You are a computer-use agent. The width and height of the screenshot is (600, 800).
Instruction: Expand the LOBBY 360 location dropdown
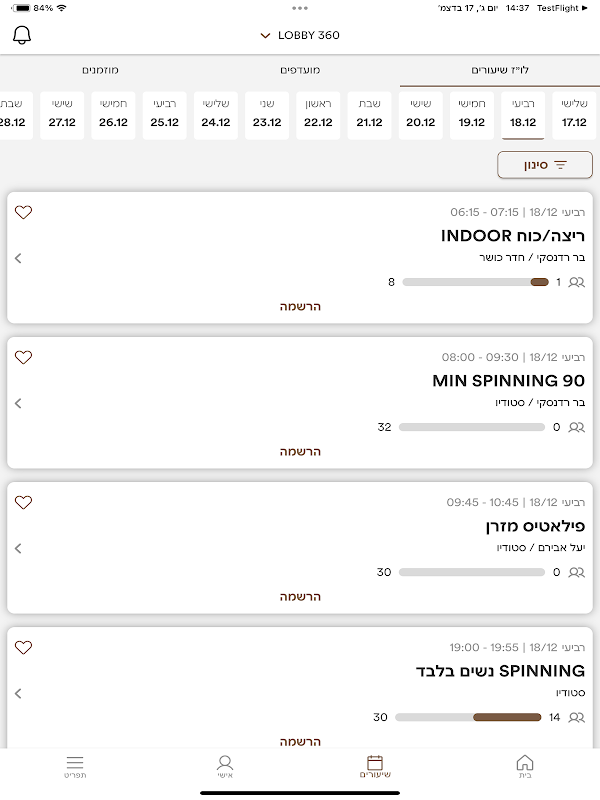pos(300,35)
